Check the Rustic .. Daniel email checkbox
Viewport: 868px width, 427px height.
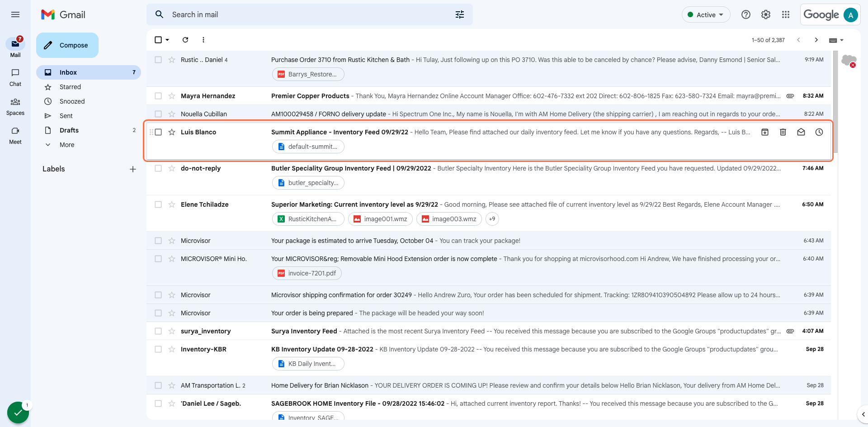[158, 60]
